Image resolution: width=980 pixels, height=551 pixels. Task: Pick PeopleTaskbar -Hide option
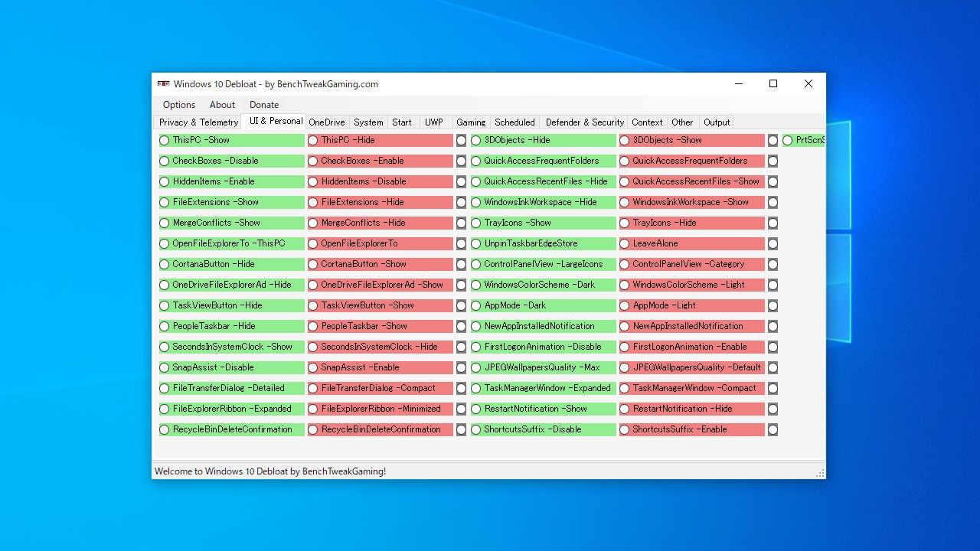pos(231,327)
